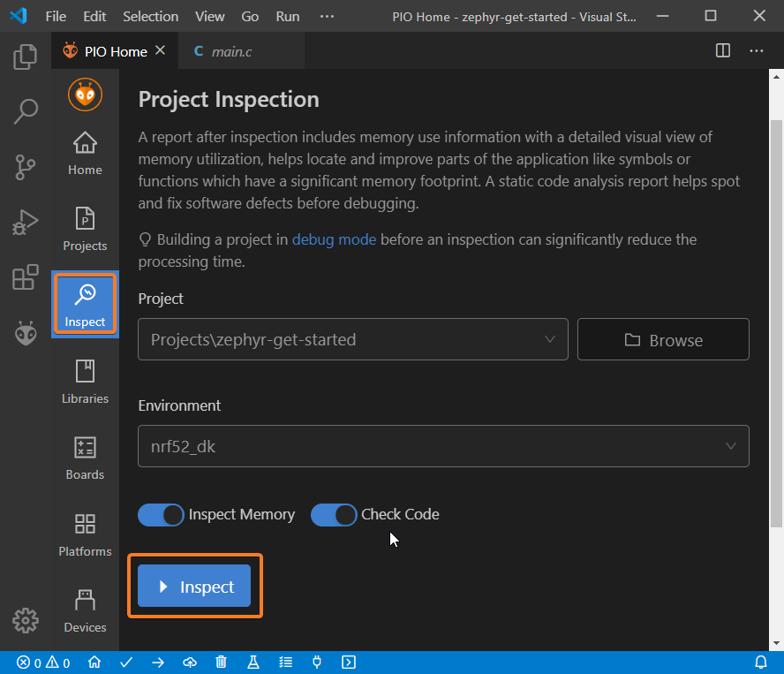Click errors and warnings count in status bar

click(43, 663)
